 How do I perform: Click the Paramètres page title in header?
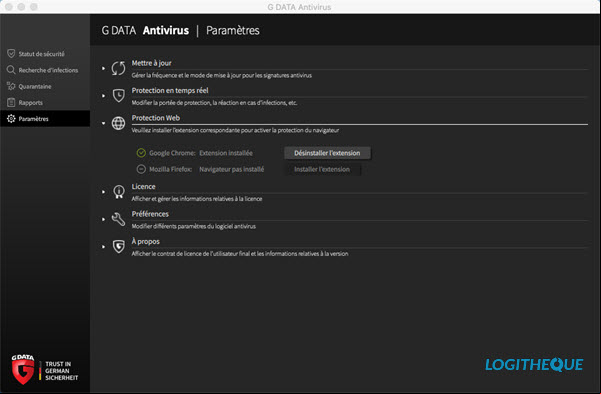click(x=233, y=30)
